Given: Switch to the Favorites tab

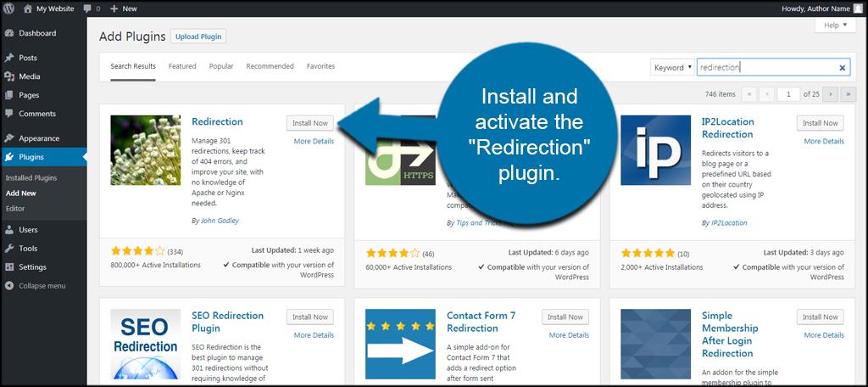Looking at the screenshot, I should (320, 66).
